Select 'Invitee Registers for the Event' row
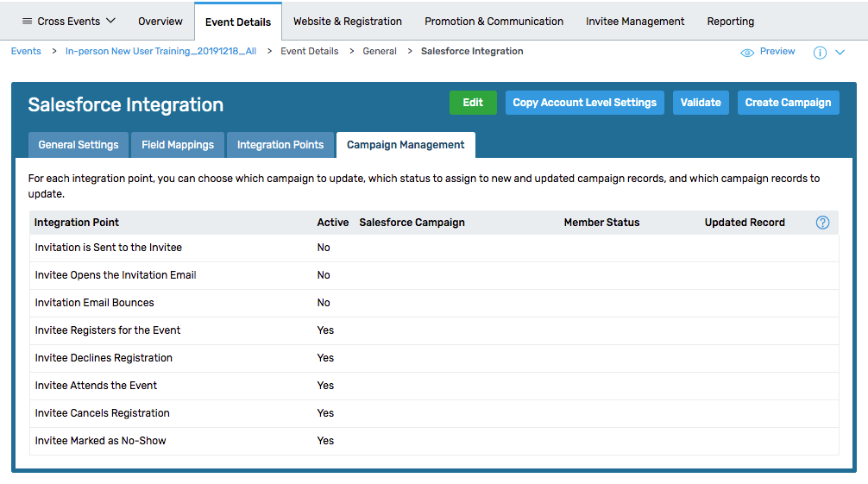Image resolution: width=868 pixels, height=484 pixels. [434, 330]
